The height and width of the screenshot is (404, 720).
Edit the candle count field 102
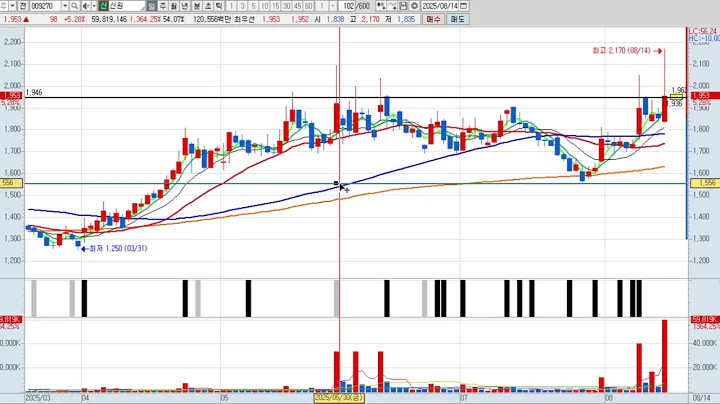[x=347, y=6]
